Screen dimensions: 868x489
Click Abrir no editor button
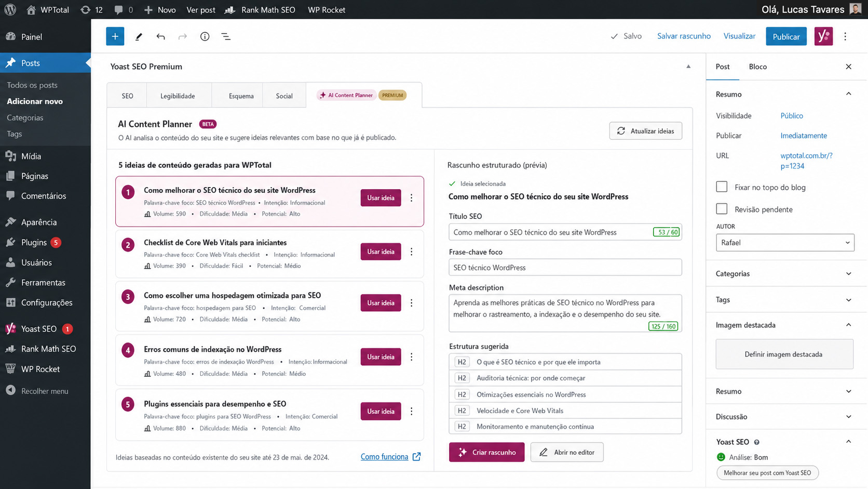pyautogui.click(x=567, y=452)
